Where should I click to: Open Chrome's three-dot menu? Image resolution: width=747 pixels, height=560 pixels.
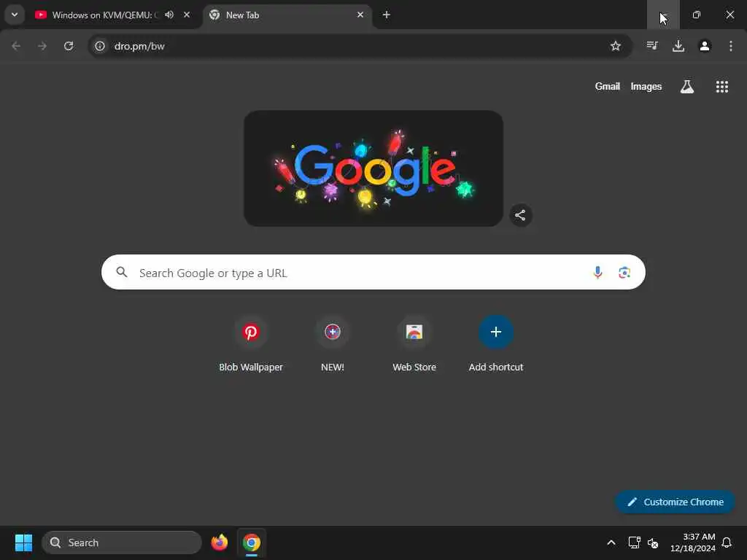(x=731, y=46)
